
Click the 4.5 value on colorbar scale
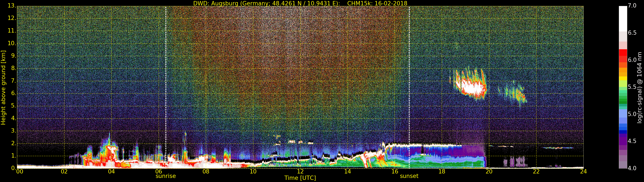click(x=632, y=141)
